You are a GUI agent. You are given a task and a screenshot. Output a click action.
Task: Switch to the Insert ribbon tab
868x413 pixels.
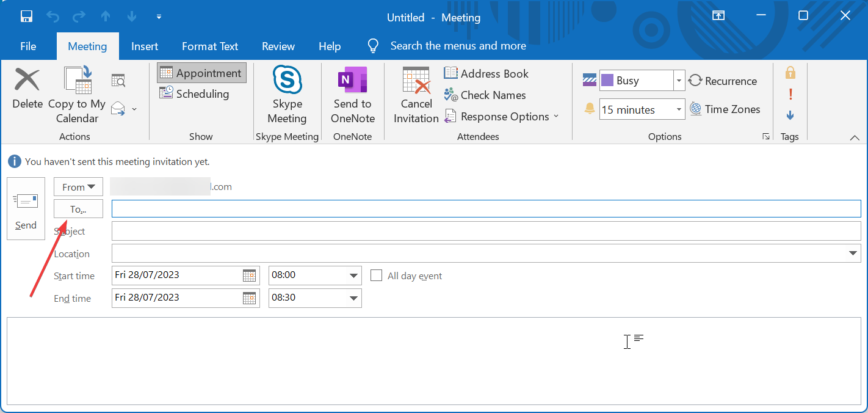pos(145,46)
